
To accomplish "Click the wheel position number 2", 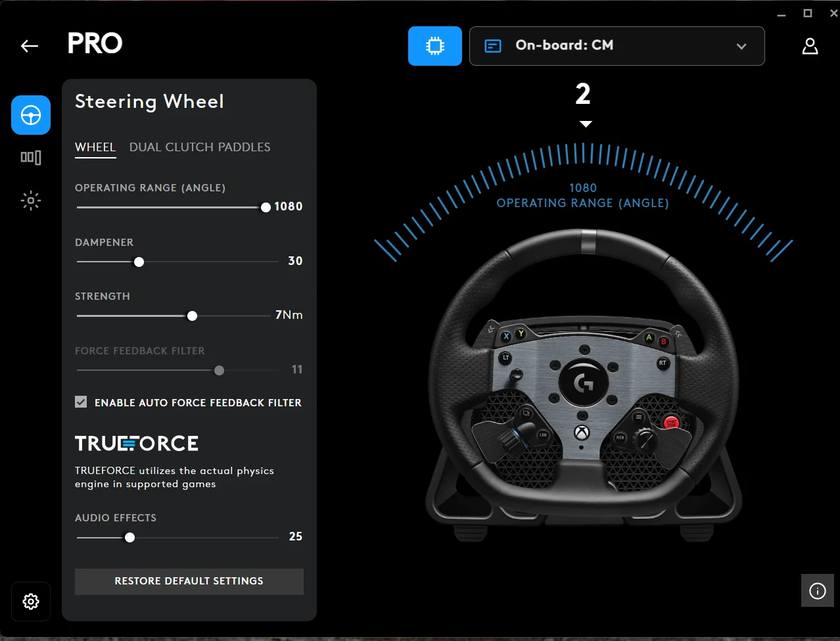I will (x=583, y=95).
